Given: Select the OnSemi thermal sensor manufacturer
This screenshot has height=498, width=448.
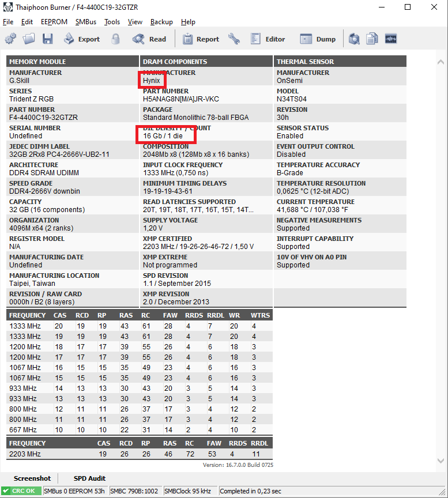Looking at the screenshot, I should click(x=289, y=81).
